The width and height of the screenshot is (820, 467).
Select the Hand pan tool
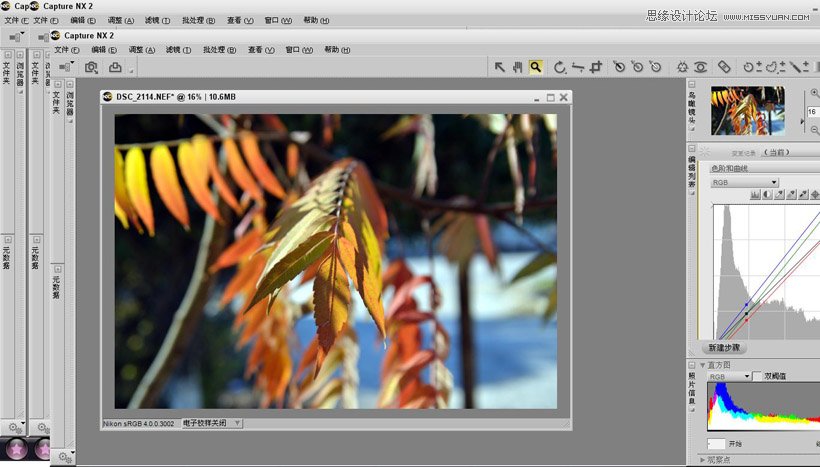click(517, 67)
